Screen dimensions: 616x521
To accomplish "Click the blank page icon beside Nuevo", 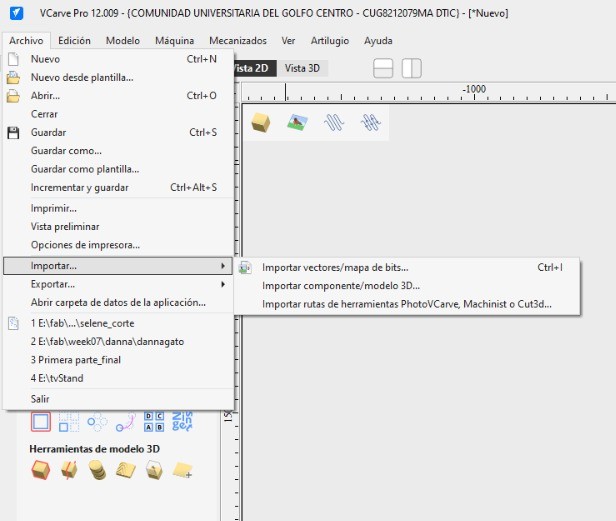I will pos(13,59).
